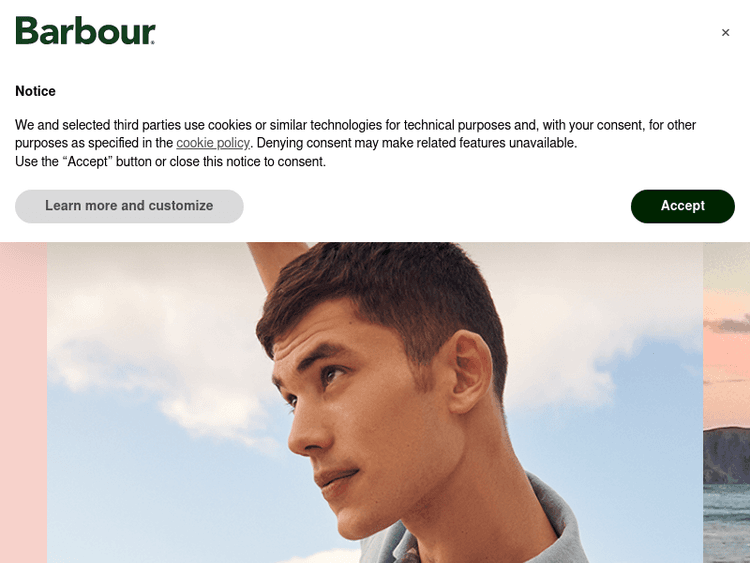
Task: Click the pink panel left of hero photo
Action: (x=23, y=402)
